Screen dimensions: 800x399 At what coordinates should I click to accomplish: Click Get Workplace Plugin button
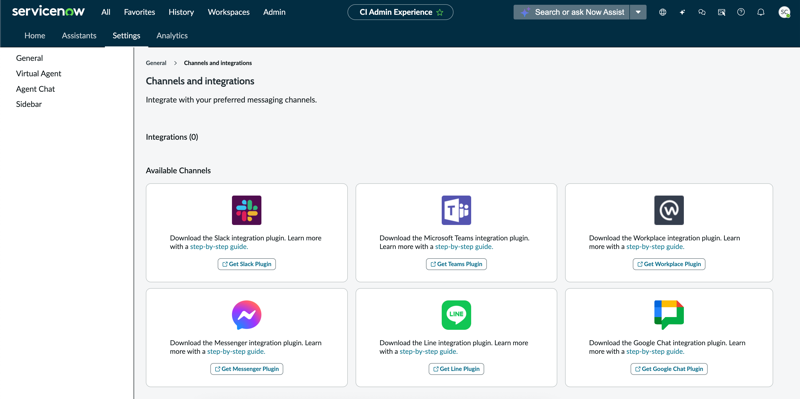669,264
